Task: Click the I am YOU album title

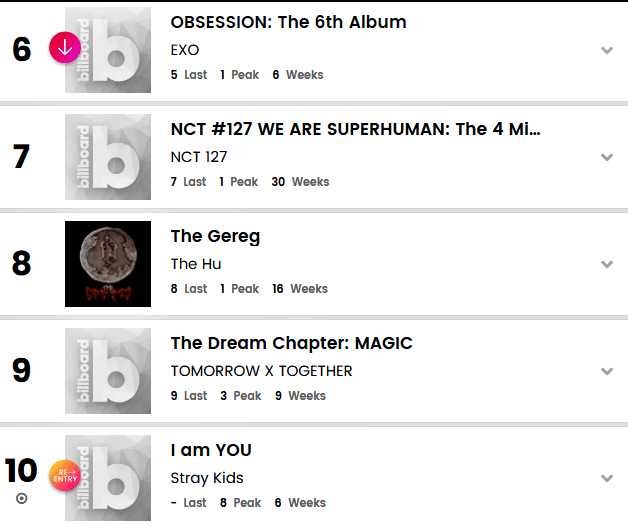Action: click(x=211, y=450)
